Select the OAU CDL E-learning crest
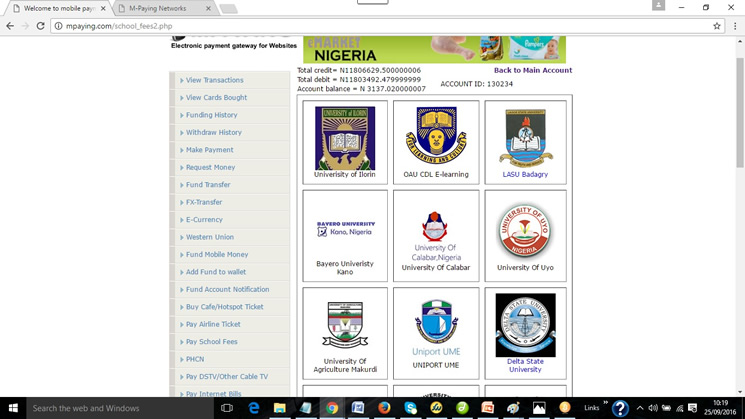Viewport: 745px width, 419px height. pyautogui.click(x=436, y=136)
